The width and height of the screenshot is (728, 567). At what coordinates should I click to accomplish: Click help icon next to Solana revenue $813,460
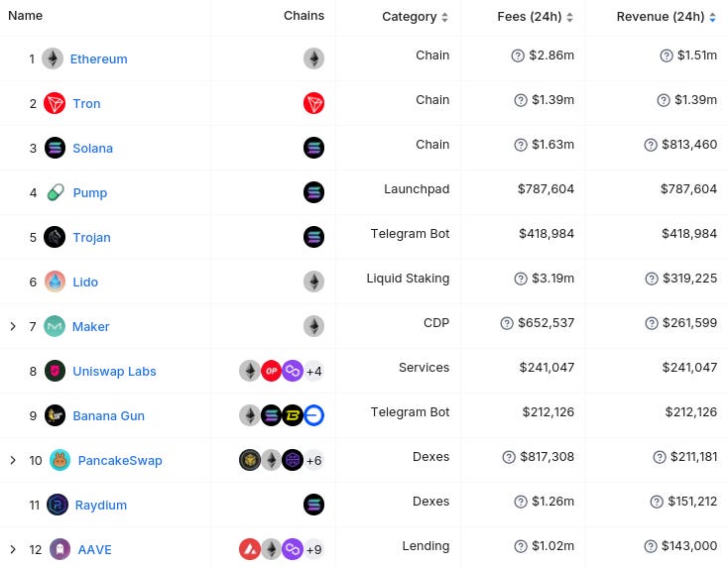click(651, 145)
